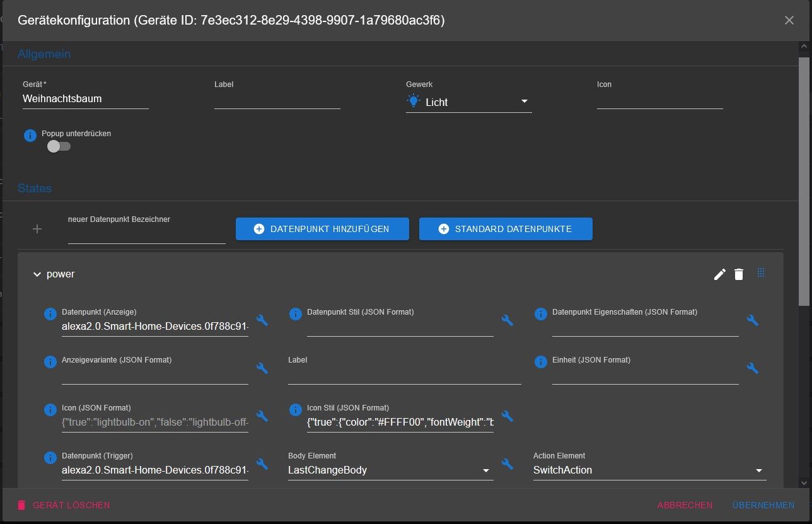The height and width of the screenshot is (524, 812).
Task: Click wrench next to Icon Stil field
Action: point(507,416)
